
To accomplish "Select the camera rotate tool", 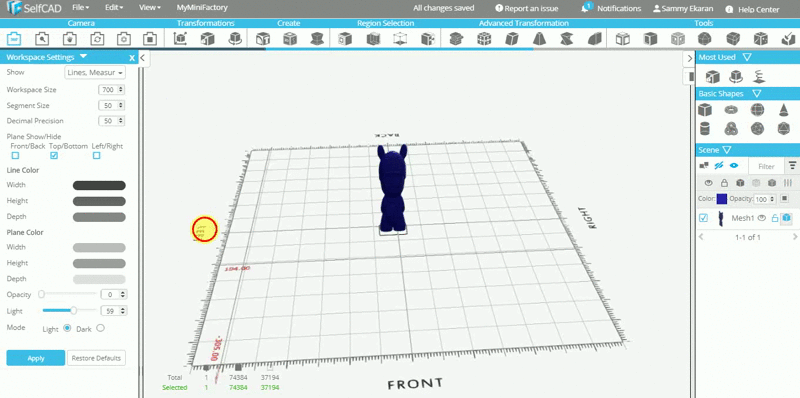I will pos(97,38).
